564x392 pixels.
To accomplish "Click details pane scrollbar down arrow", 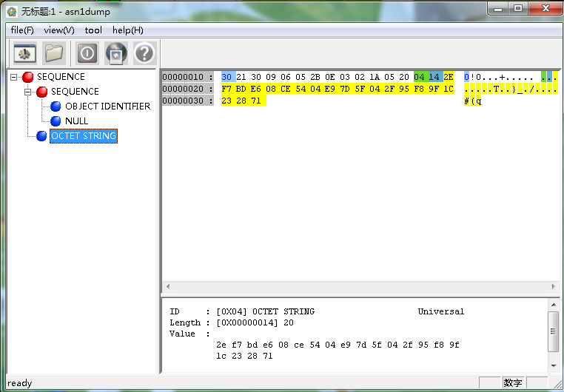I will pyautogui.click(x=554, y=366).
